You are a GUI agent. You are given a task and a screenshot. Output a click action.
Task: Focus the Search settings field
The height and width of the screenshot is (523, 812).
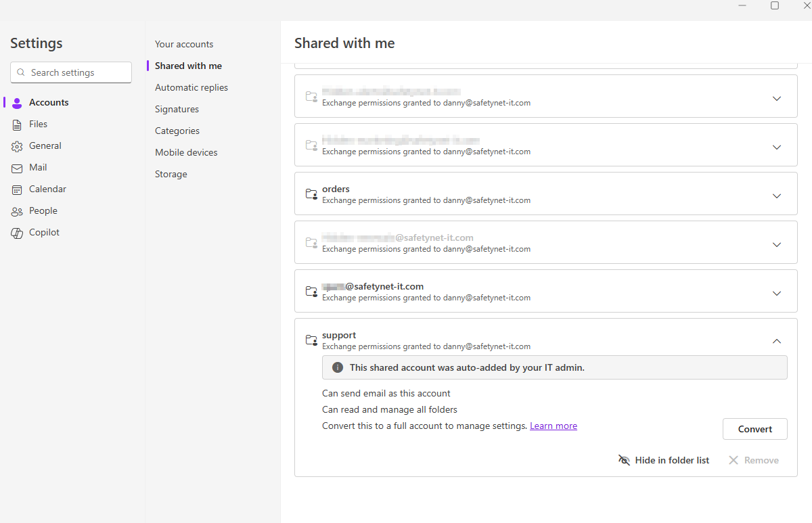coord(71,72)
